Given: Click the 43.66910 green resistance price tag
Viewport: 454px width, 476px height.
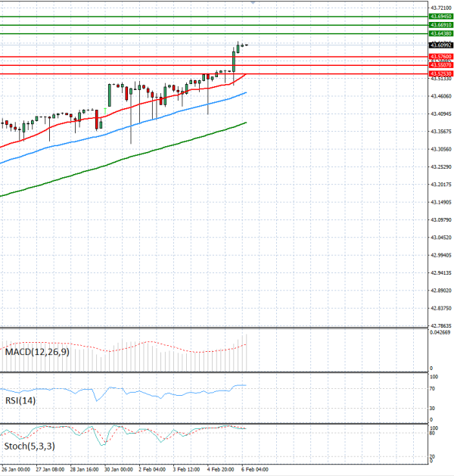Looking at the screenshot, I should pyautogui.click(x=440, y=25).
